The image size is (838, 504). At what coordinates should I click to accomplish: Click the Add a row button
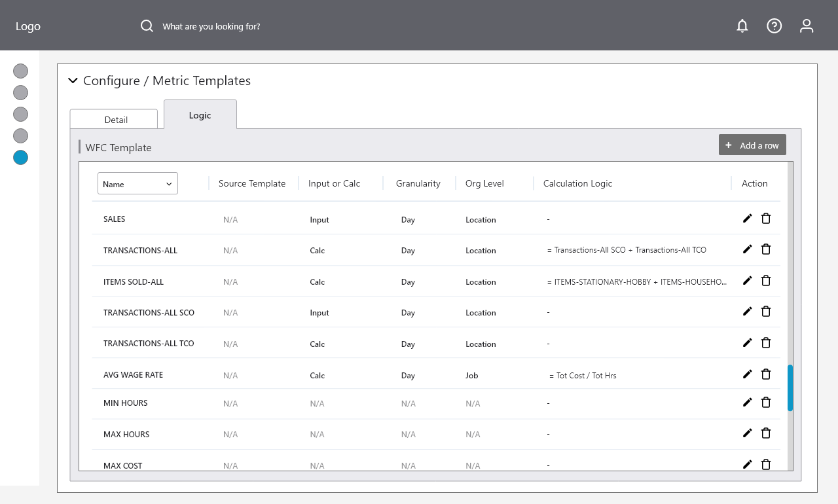[x=752, y=145]
